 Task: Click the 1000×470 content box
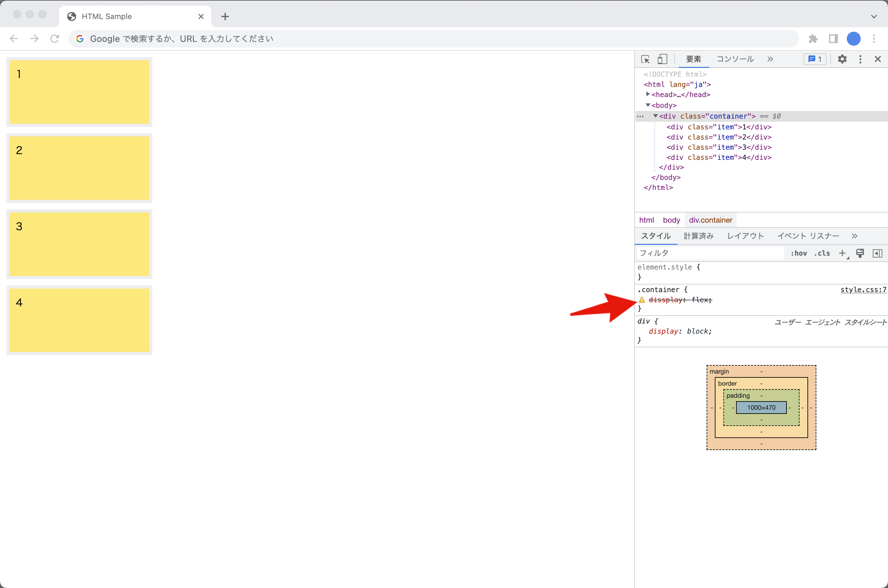[x=761, y=408]
